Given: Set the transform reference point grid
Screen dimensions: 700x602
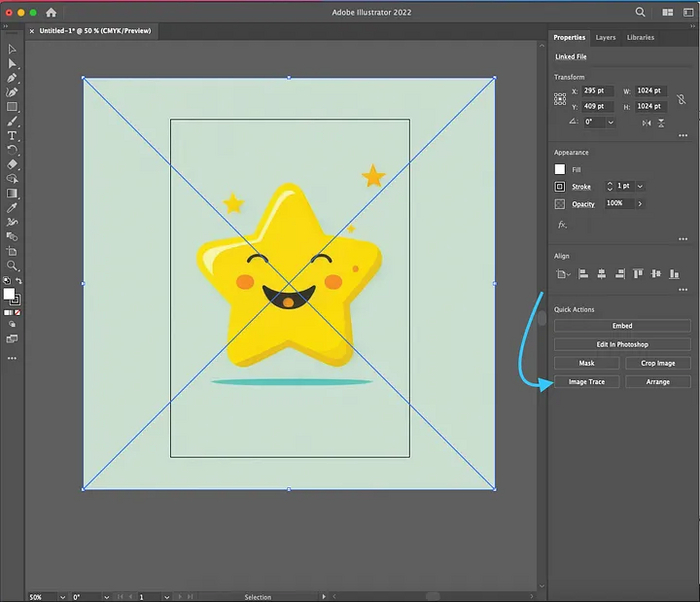Looking at the screenshot, I should point(560,98).
